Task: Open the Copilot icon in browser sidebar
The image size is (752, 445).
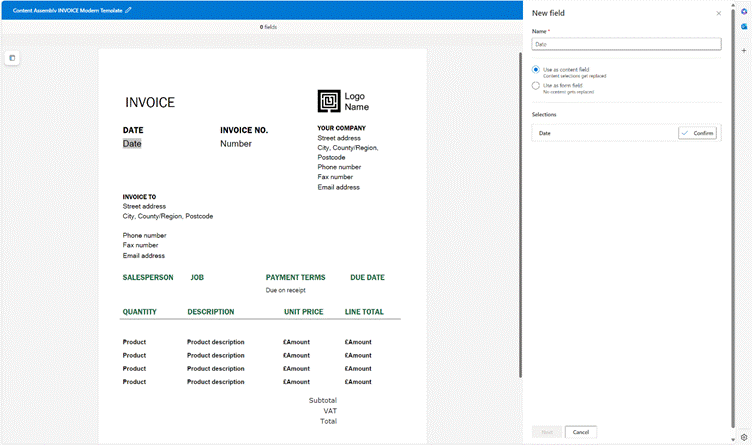Action: pyautogui.click(x=744, y=11)
